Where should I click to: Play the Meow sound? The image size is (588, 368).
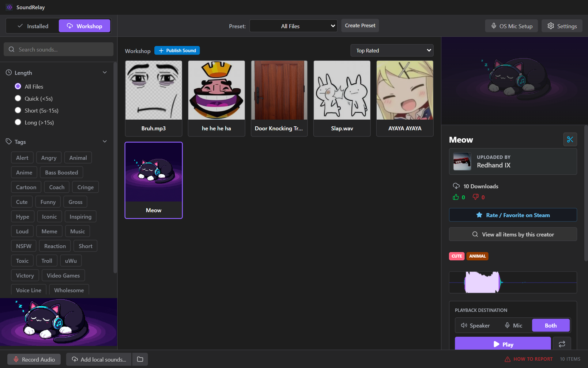[503, 344]
